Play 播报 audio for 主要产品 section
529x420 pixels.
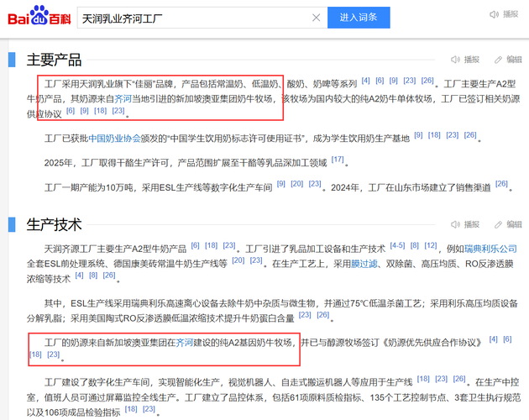(x=465, y=60)
